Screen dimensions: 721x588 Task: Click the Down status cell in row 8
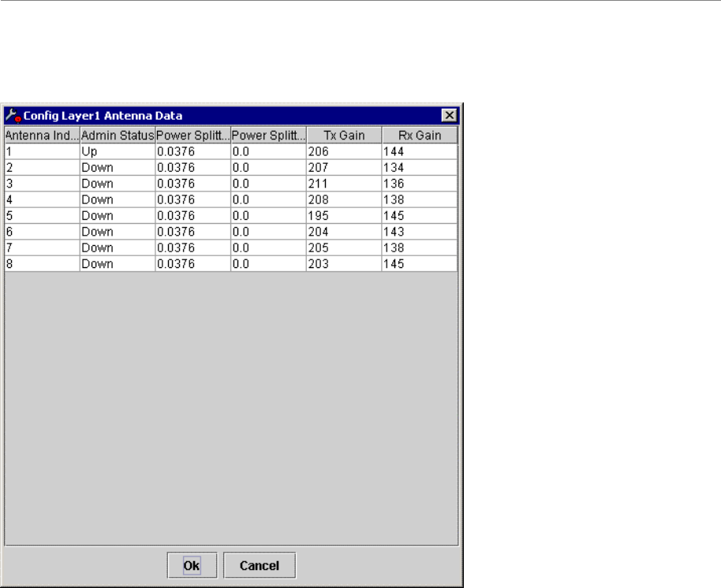118,264
